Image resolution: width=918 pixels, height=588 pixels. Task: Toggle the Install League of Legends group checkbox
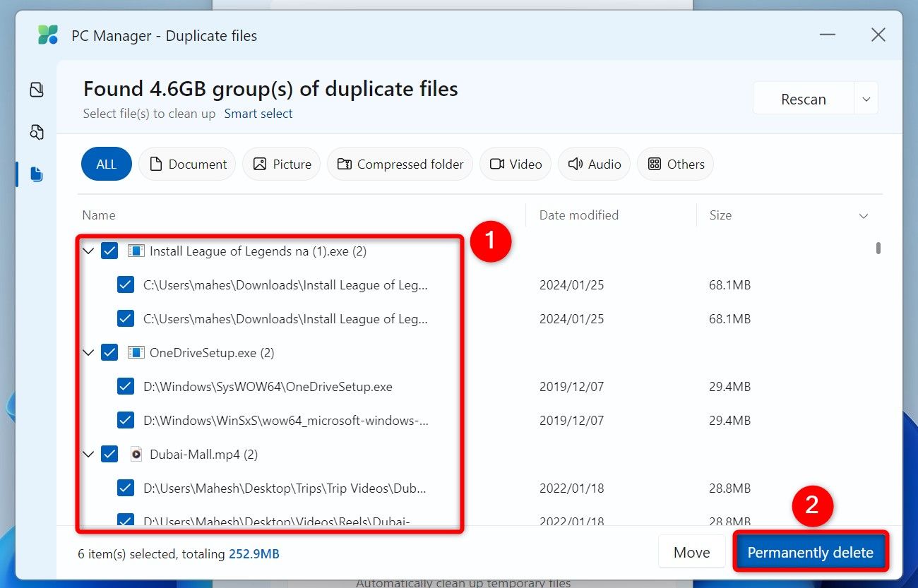(109, 251)
